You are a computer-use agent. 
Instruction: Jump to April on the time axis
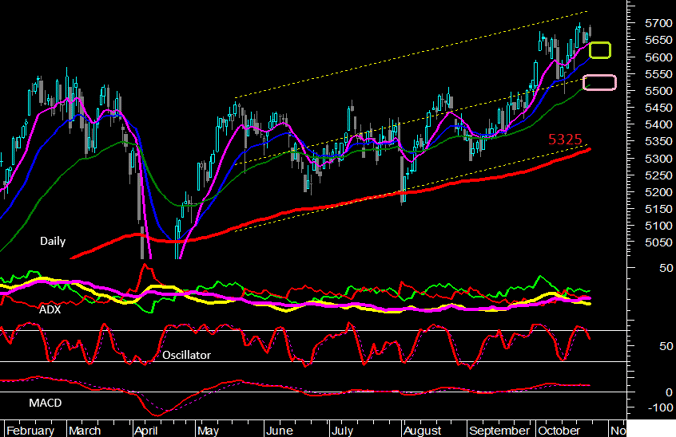pos(147,430)
